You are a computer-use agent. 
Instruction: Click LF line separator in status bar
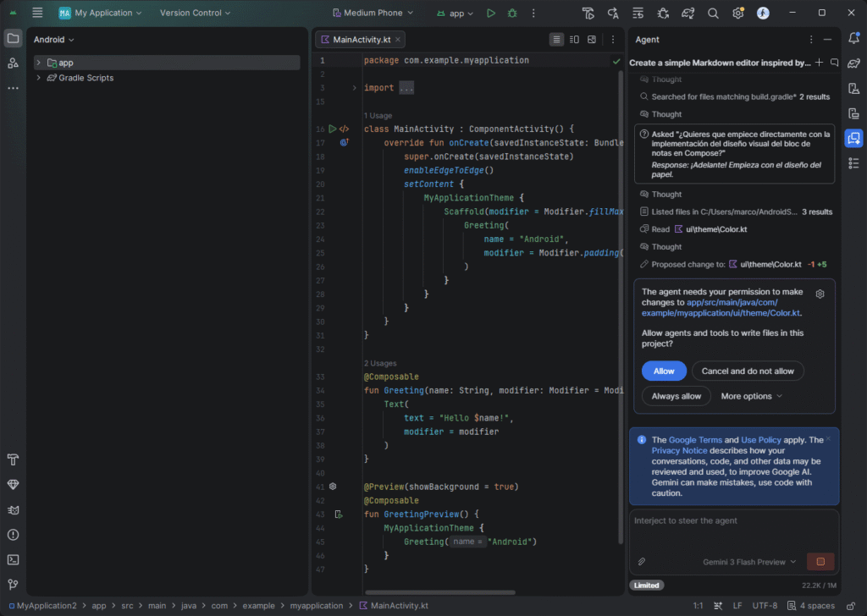point(737,606)
